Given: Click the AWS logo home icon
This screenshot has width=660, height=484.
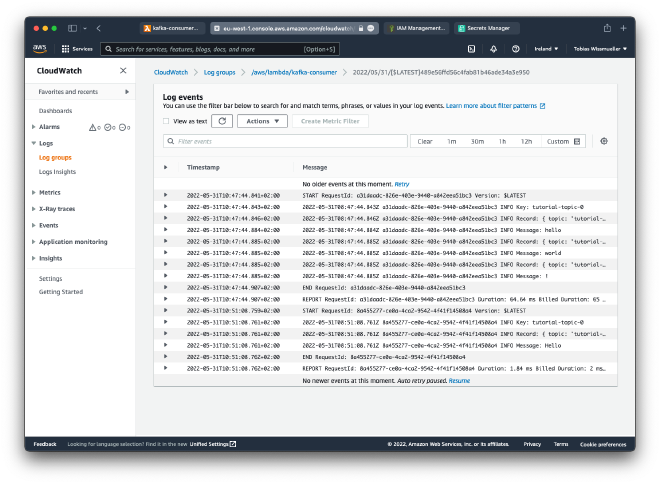Looking at the screenshot, I should tap(40, 48).
